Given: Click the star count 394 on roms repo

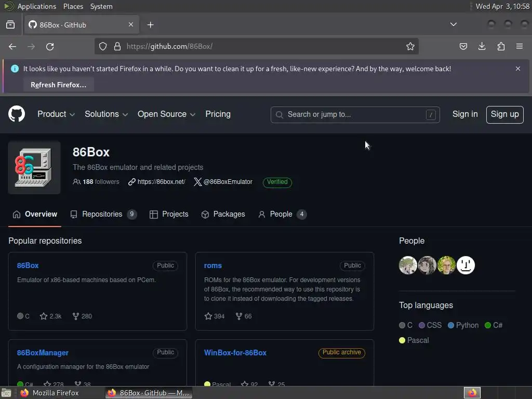Looking at the screenshot, I should pyautogui.click(x=215, y=316).
